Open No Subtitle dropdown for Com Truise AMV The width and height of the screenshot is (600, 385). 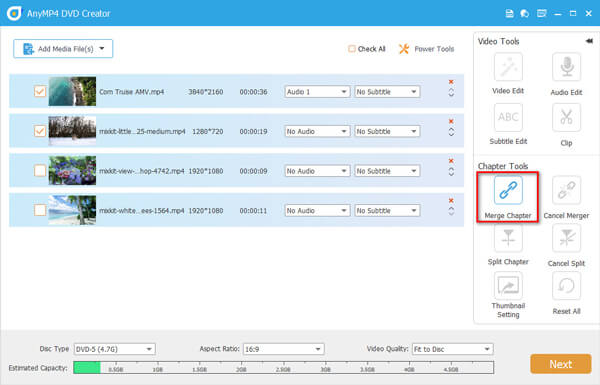tap(387, 92)
